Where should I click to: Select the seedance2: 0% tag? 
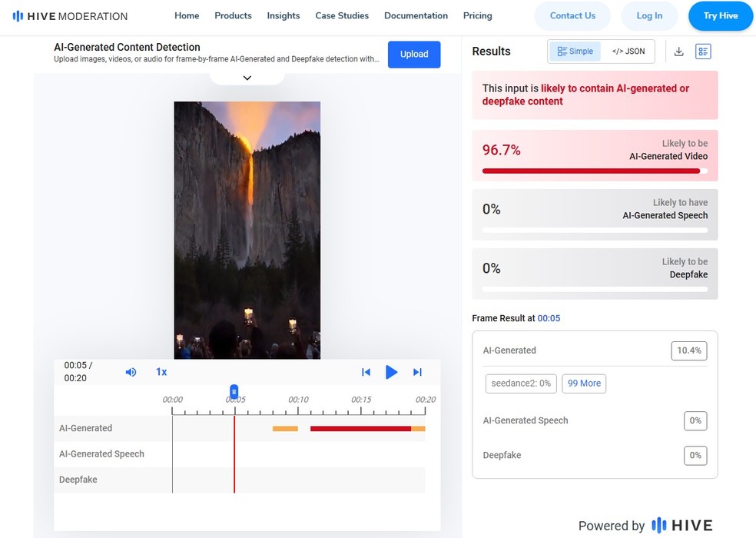(521, 384)
